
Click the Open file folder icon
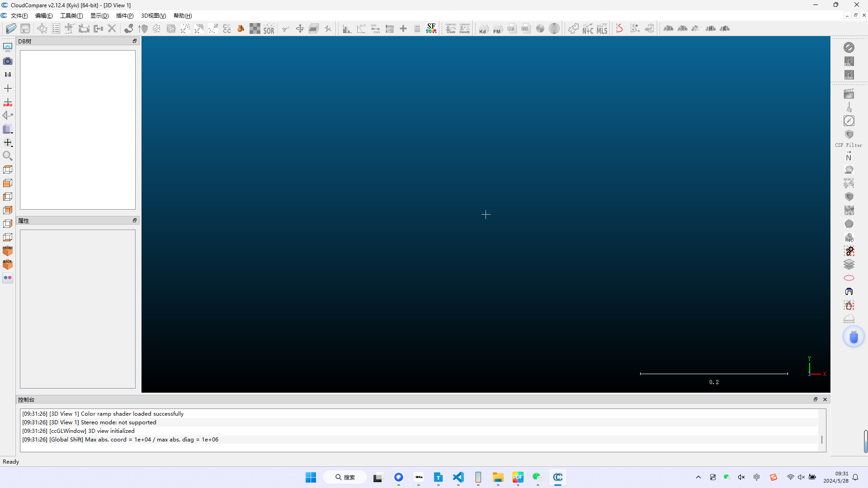[x=11, y=28]
